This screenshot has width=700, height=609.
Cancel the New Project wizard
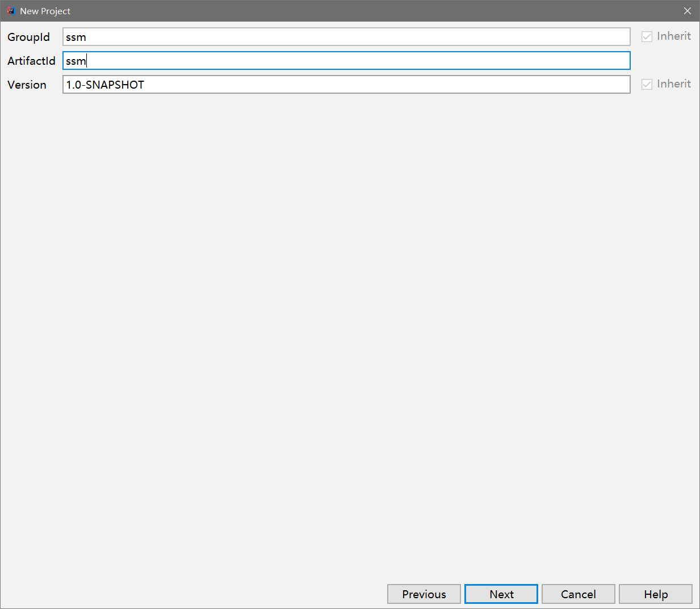coord(579,594)
